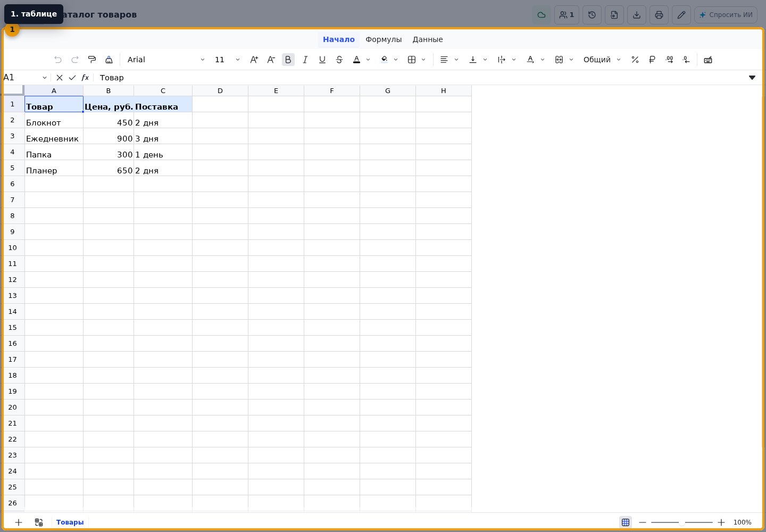Open the text color dropdown arrow
This screenshot has width=766, height=532.
[x=368, y=60]
